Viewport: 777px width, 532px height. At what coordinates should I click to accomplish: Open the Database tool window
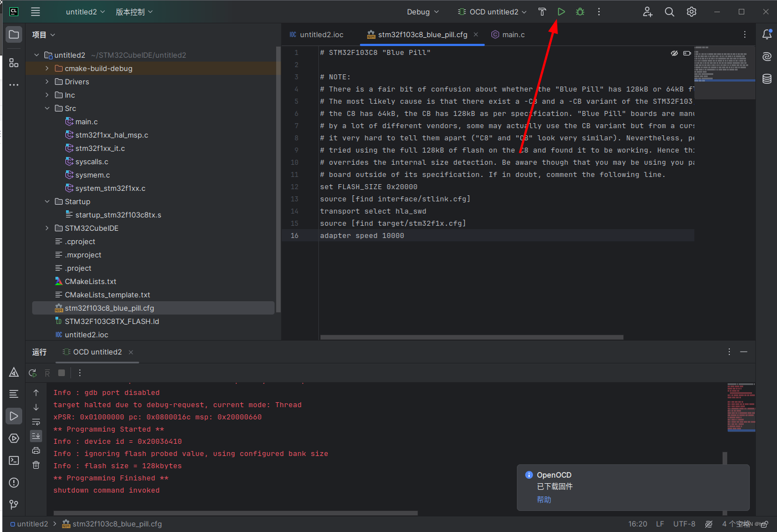[x=766, y=79]
